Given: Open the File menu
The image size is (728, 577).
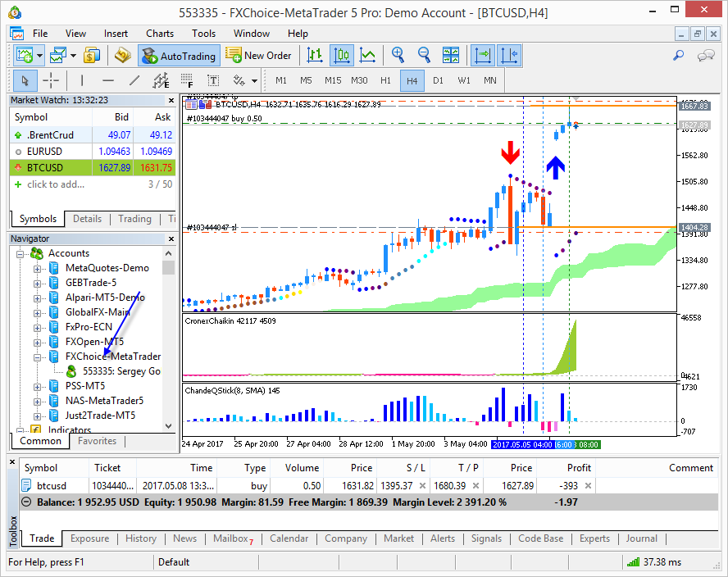Looking at the screenshot, I should point(40,34).
